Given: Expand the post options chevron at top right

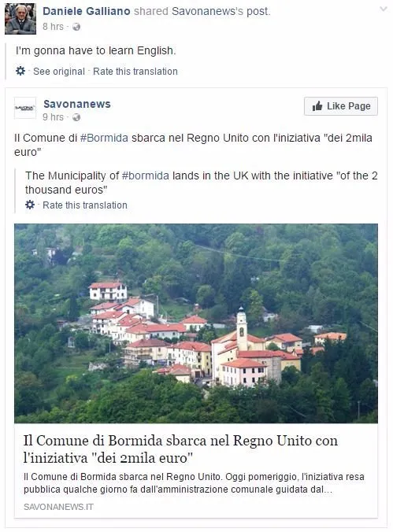Looking at the screenshot, I should (383, 9).
